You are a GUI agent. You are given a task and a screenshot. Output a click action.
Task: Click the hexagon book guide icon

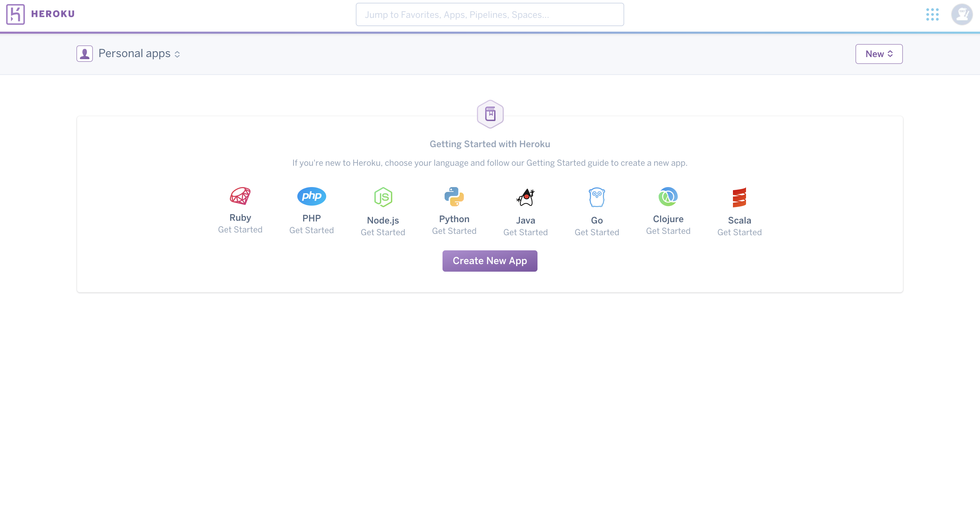490,114
